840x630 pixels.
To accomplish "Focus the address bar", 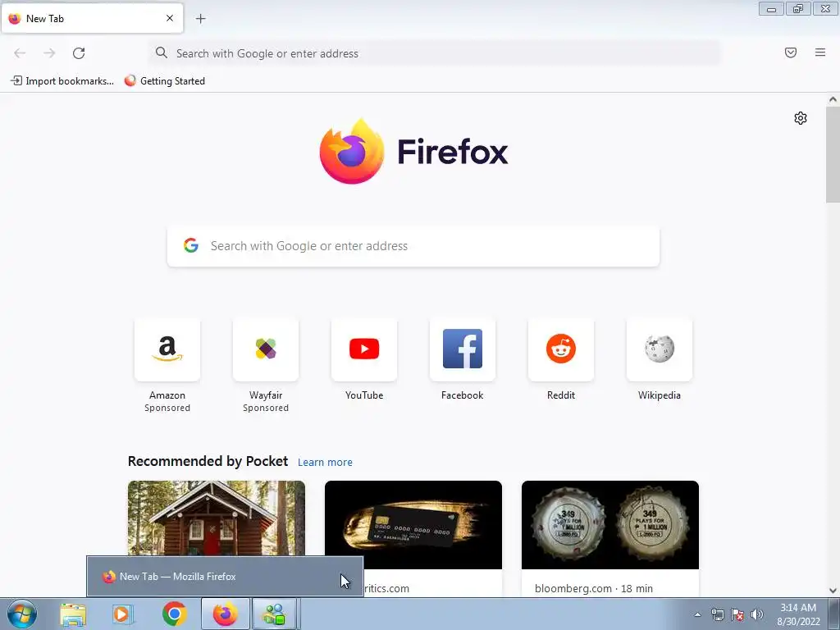I will coord(434,53).
